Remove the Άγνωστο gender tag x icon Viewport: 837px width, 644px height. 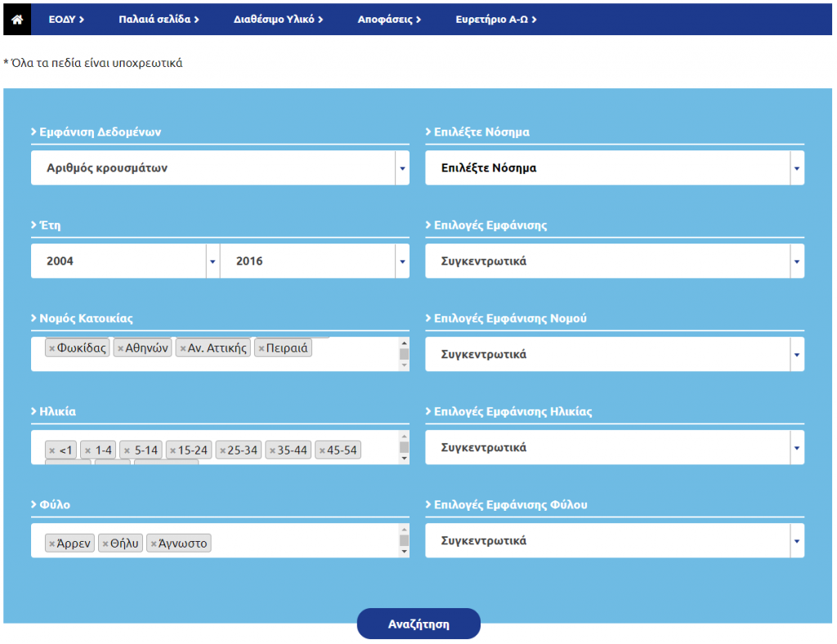(154, 543)
